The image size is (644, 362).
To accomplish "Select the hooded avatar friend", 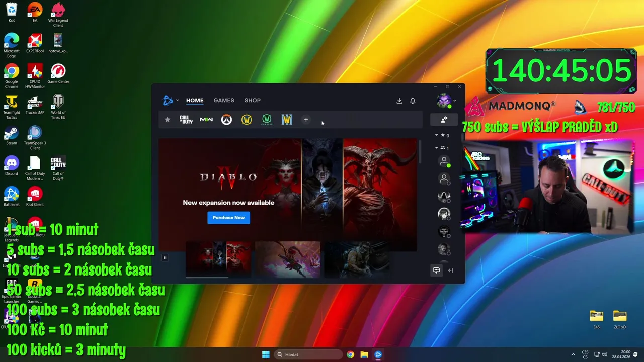I will coord(444,196).
